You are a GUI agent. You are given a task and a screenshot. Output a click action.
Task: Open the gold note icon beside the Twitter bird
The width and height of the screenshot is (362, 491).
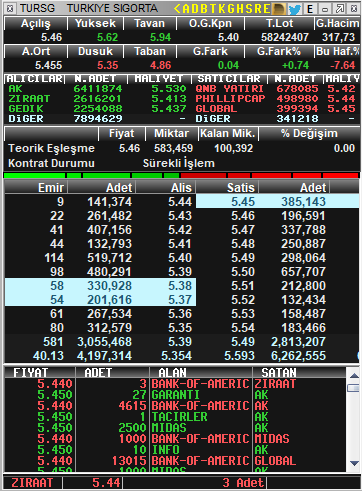[278, 9]
